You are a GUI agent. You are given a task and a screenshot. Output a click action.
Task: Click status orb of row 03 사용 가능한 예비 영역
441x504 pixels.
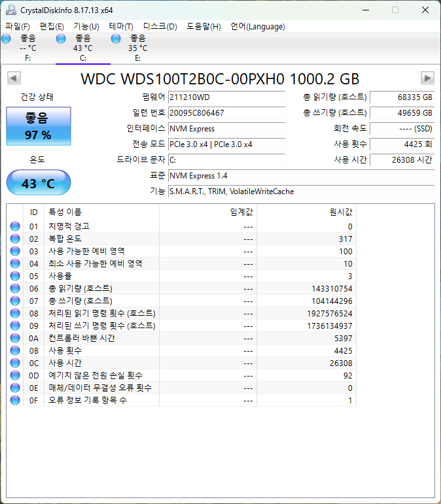coord(15,251)
